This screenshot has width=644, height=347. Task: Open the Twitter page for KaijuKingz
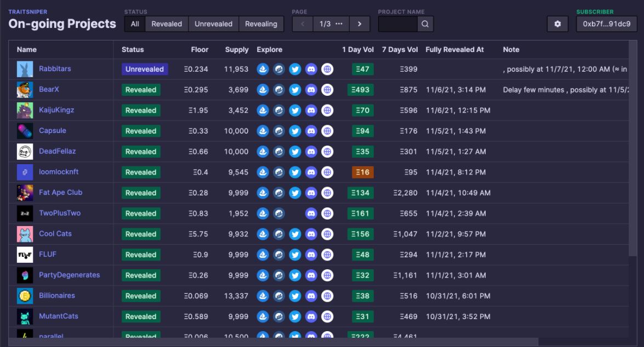coord(295,111)
